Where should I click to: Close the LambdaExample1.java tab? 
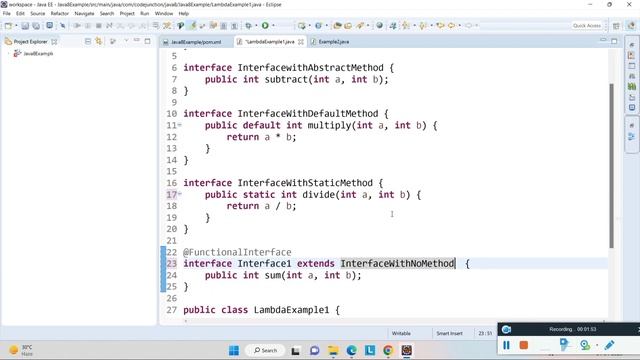pyautogui.click(x=301, y=42)
